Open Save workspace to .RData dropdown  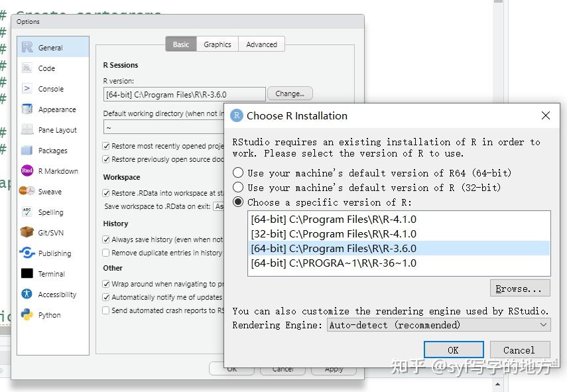click(219, 206)
